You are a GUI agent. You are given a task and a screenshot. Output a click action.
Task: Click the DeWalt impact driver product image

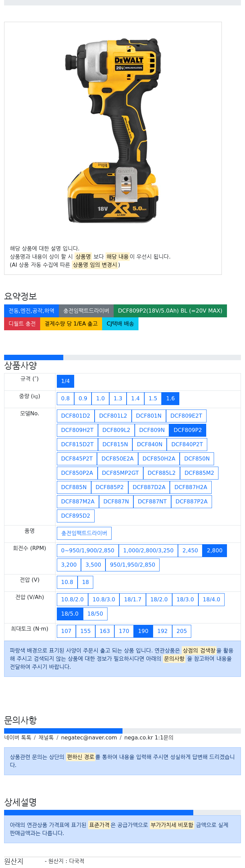(x=113, y=130)
